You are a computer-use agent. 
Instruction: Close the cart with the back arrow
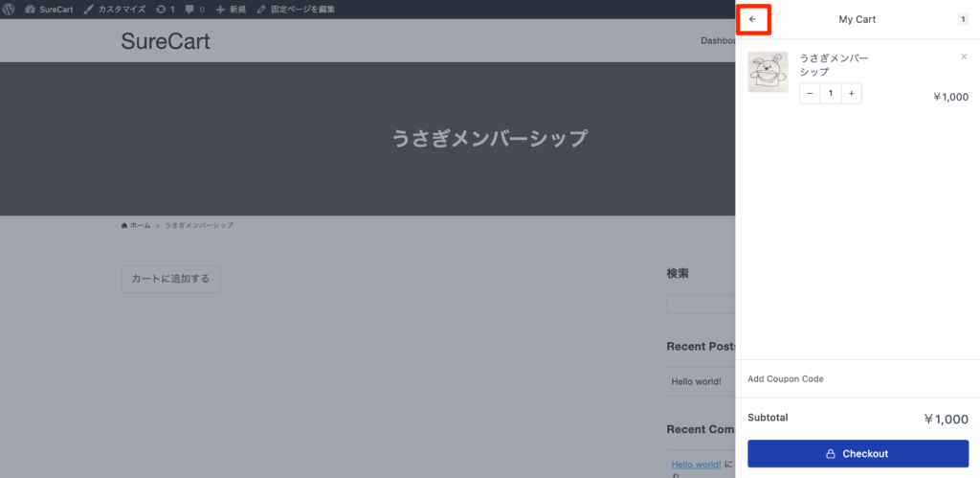click(x=752, y=19)
